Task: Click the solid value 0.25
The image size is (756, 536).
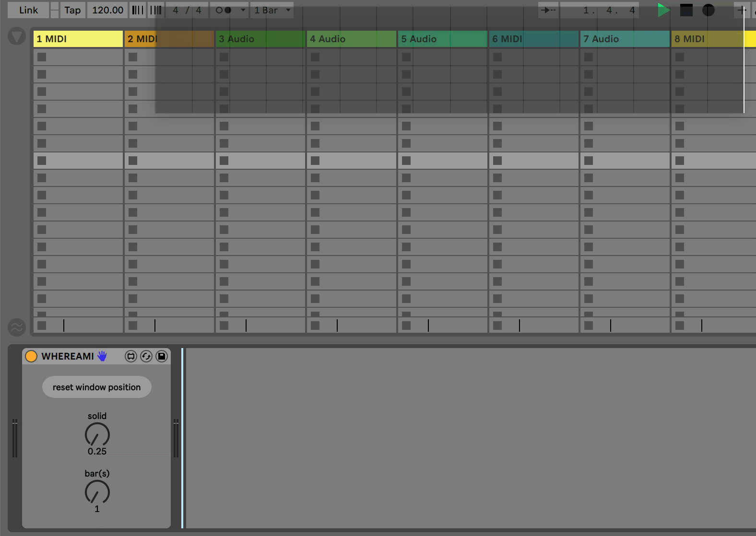Action: 97,451
